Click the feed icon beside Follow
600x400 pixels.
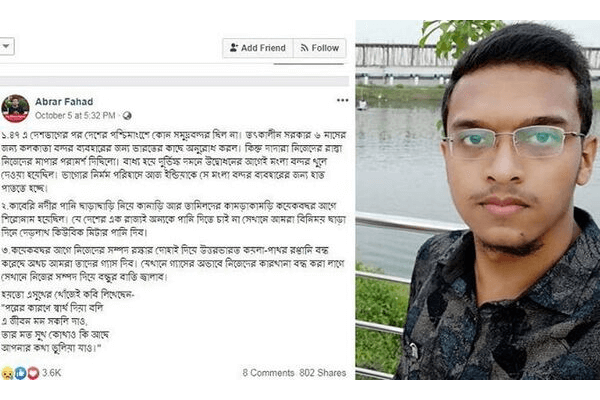(x=305, y=48)
